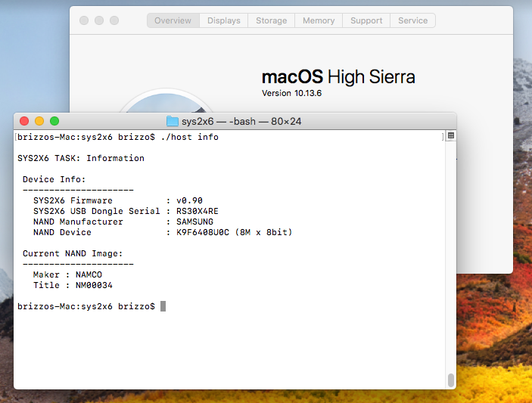Open the Support tab in About This Mac
Screen dimensions: 532x403
[366, 20]
